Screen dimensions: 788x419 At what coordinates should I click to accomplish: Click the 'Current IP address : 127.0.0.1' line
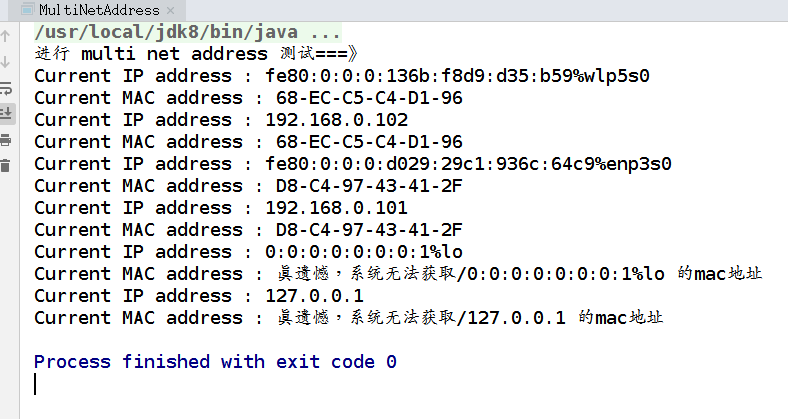(x=199, y=296)
